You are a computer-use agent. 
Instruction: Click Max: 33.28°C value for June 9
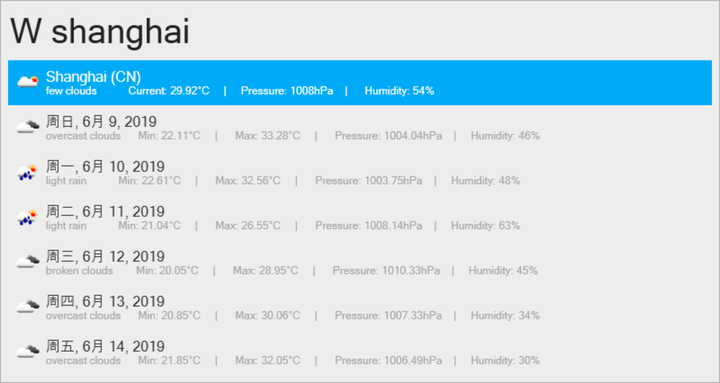coord(268,136)
